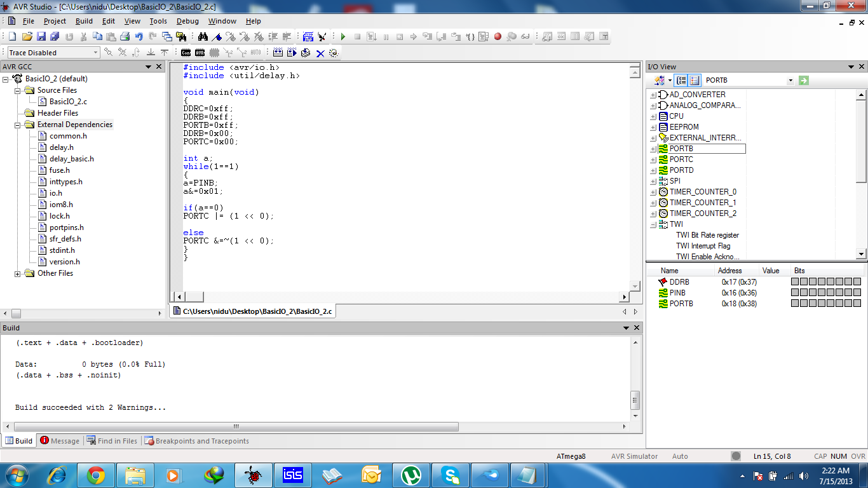The height and width of the screenshot is (488, 868).
Task: Click the Undo arrow icon
Action: pos(139,36)
